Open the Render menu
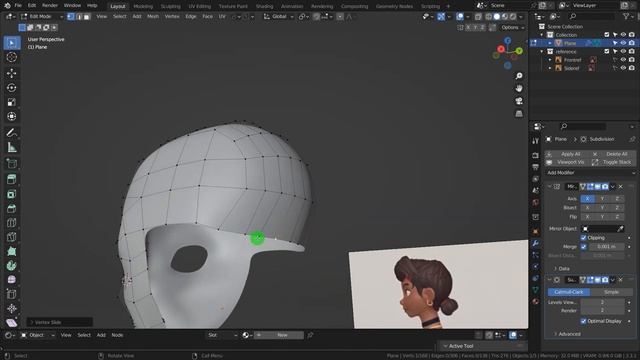The image size is (640, 360). click(x=50, y=6)
